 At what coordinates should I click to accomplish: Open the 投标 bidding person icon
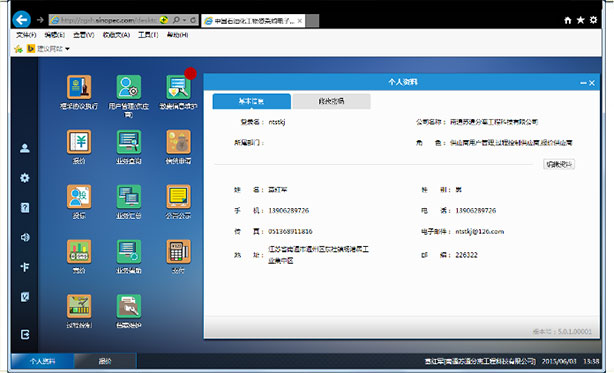pyautogui.click(x=79, y=196)
